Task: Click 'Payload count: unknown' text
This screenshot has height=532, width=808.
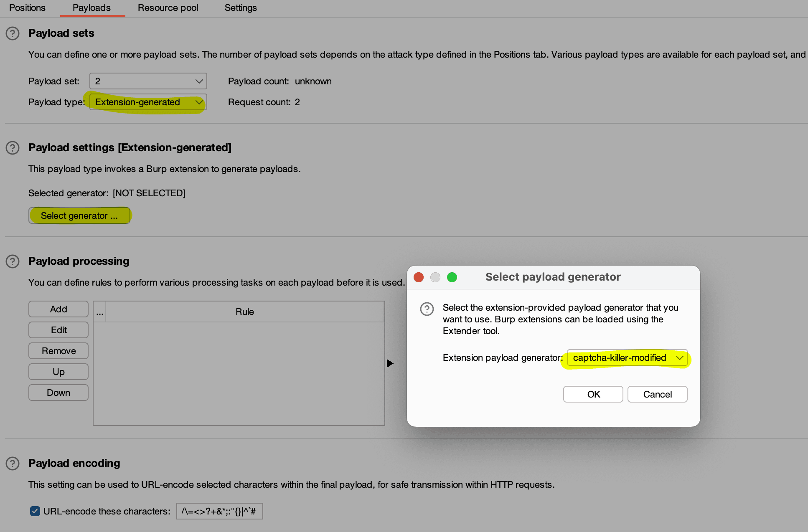Action: point(280,81)
